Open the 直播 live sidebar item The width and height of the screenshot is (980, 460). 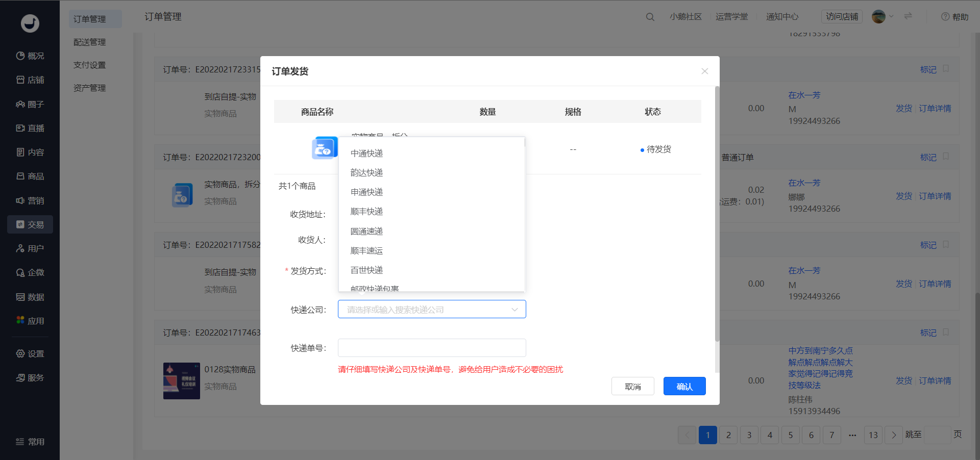coord(30,128)
